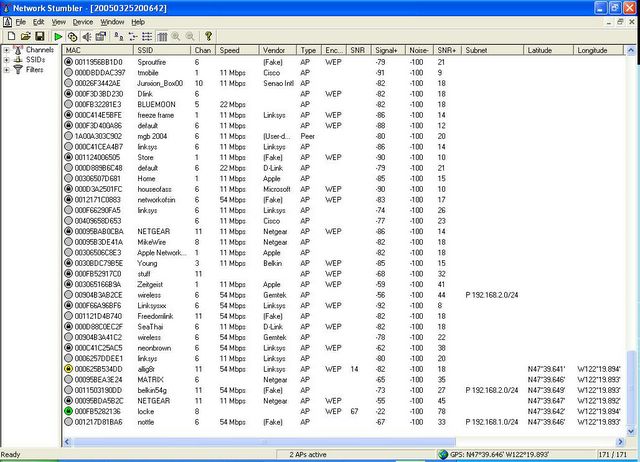The image size is (640, 462).
Task: Switch to details view
Action: 162,37
